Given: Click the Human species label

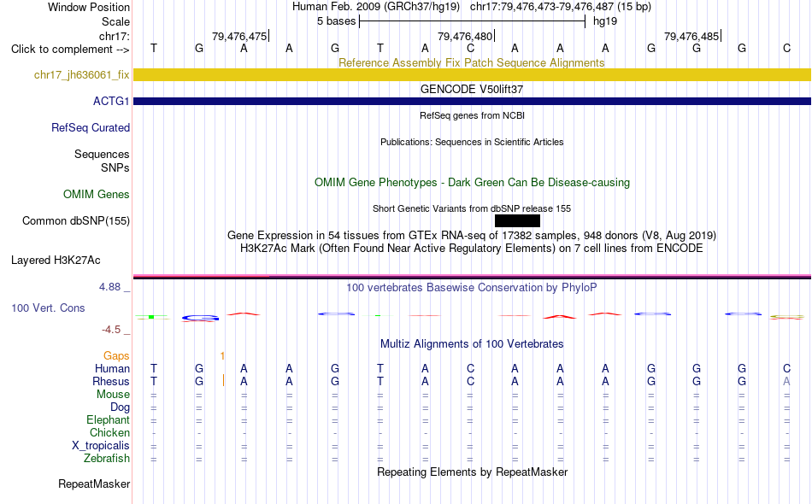Looking at the screenshot, I should 112,368.
